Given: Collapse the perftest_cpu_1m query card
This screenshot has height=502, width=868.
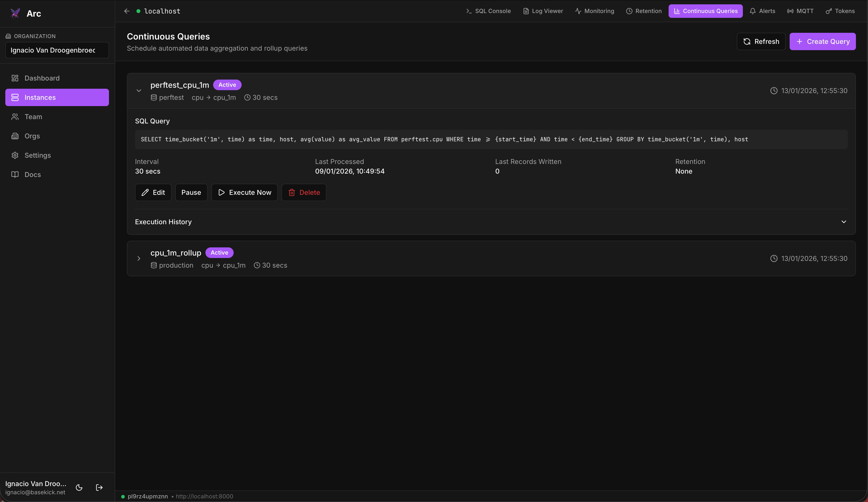Looking at the screenshot, I should 139,91.
